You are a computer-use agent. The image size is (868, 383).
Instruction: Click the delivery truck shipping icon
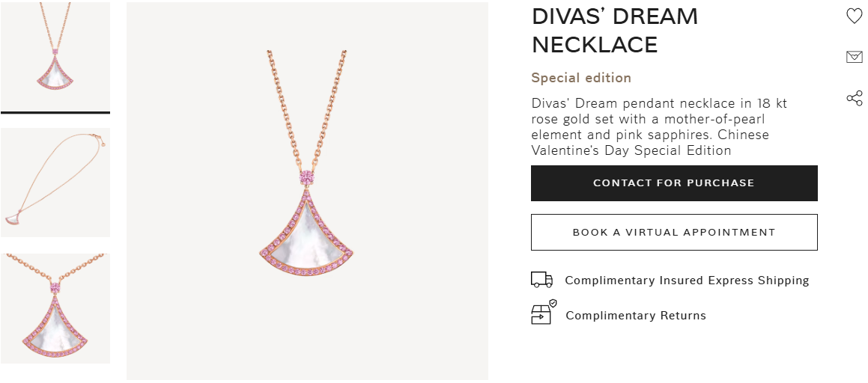point(541,280)
